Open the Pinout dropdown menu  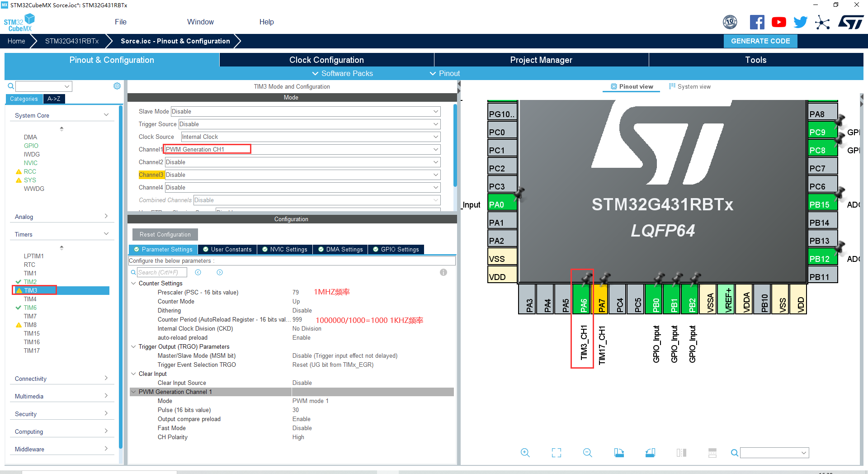[444, 73]
